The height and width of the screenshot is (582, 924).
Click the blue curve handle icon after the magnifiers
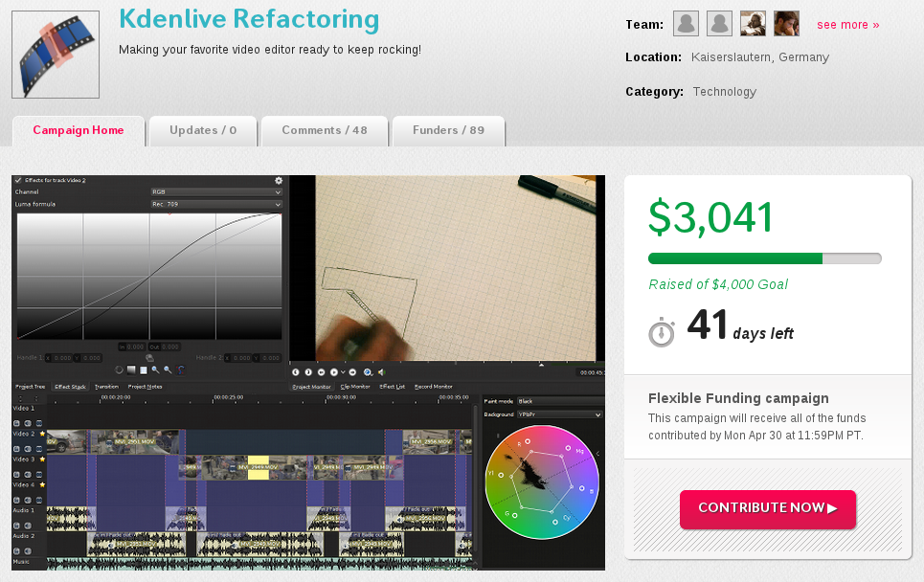point(181,369)
